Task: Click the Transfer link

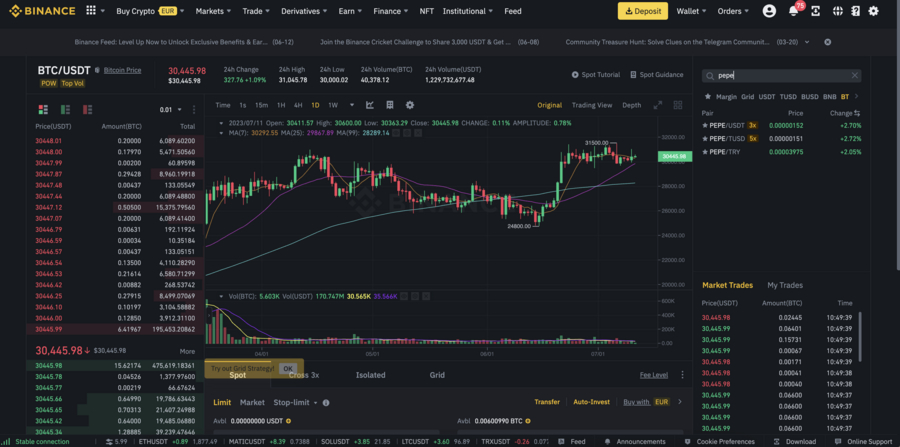Action: (546, 402)
